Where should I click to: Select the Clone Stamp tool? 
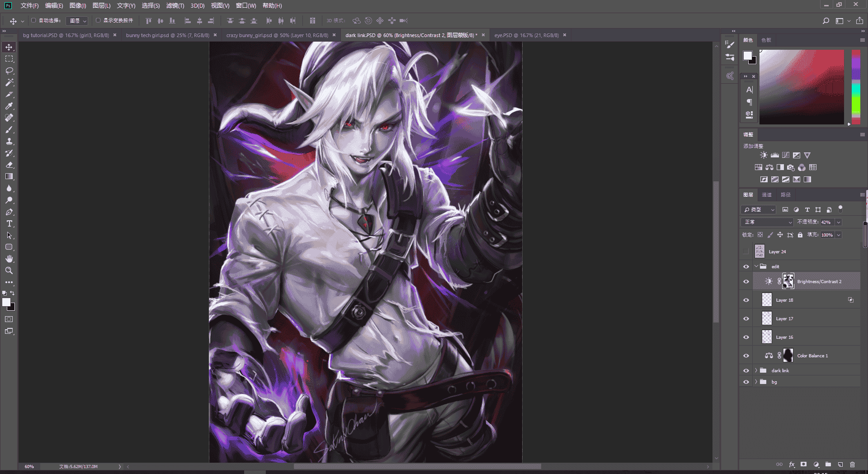9,142
